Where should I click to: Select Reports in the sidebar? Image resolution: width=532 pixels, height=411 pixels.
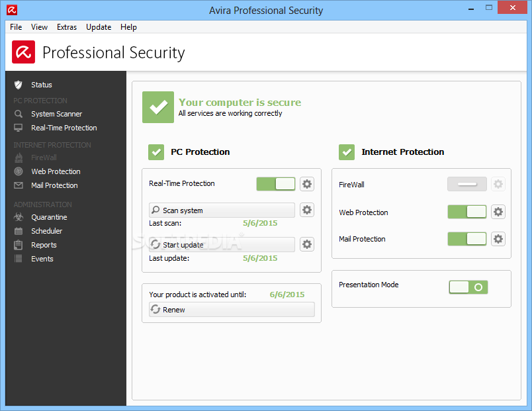(44, 245)
